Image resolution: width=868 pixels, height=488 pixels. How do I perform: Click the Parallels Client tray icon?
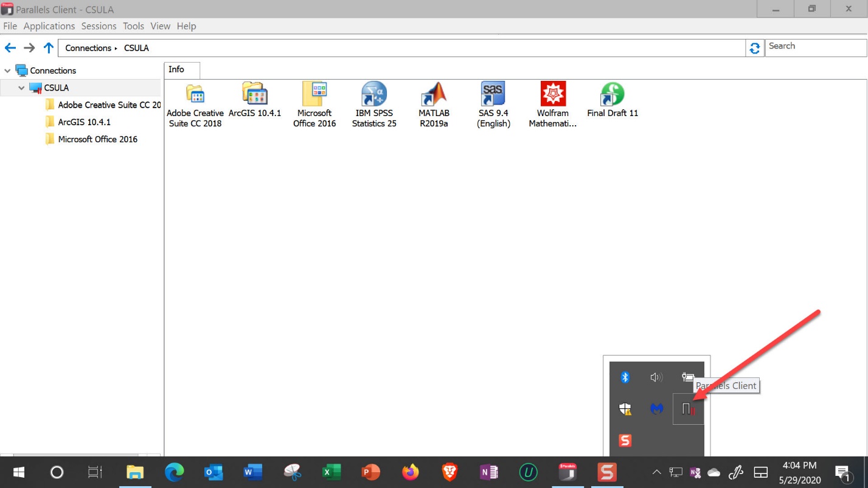point(688,409)
